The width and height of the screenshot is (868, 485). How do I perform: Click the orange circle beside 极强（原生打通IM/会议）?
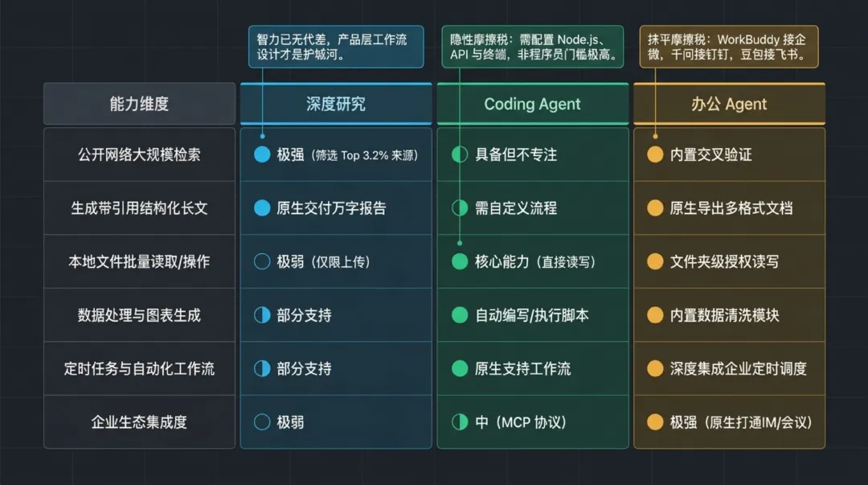tap(656, 421)
